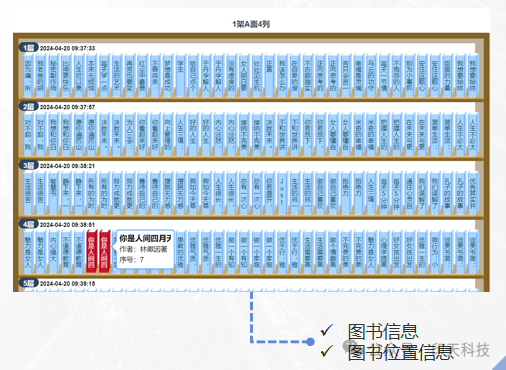Click the 为人三会 book on layer 2
Image resolution: width=506 pixels, height=370 pixels.
[130, 134]
